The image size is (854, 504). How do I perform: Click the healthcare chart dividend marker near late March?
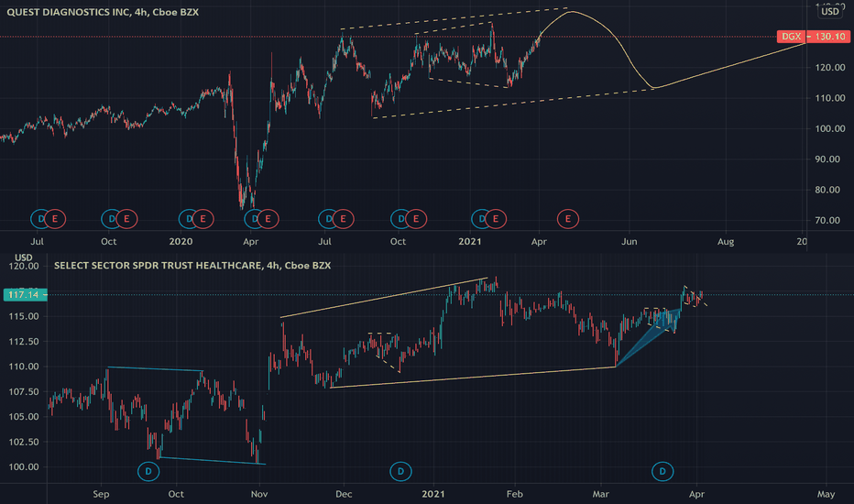click(662, 471)
